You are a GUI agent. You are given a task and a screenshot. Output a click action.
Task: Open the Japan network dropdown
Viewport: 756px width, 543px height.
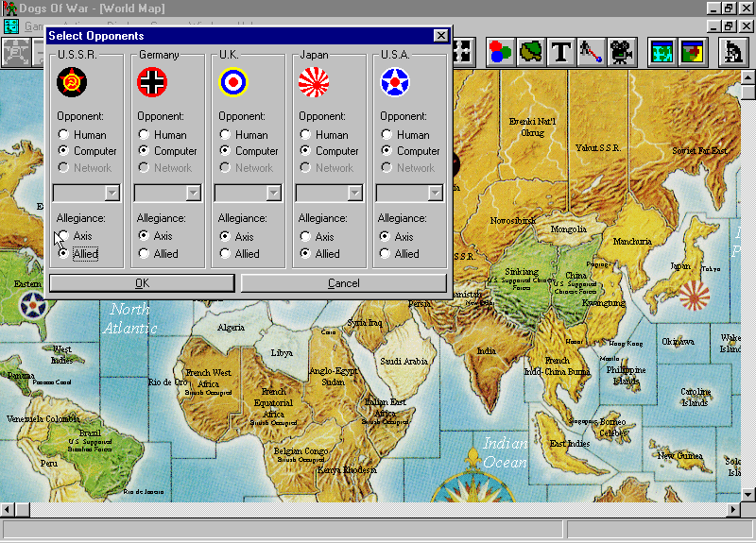(355, 194)
